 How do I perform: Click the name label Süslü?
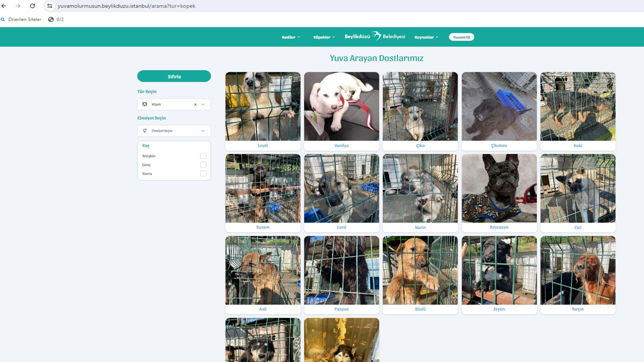420,309
